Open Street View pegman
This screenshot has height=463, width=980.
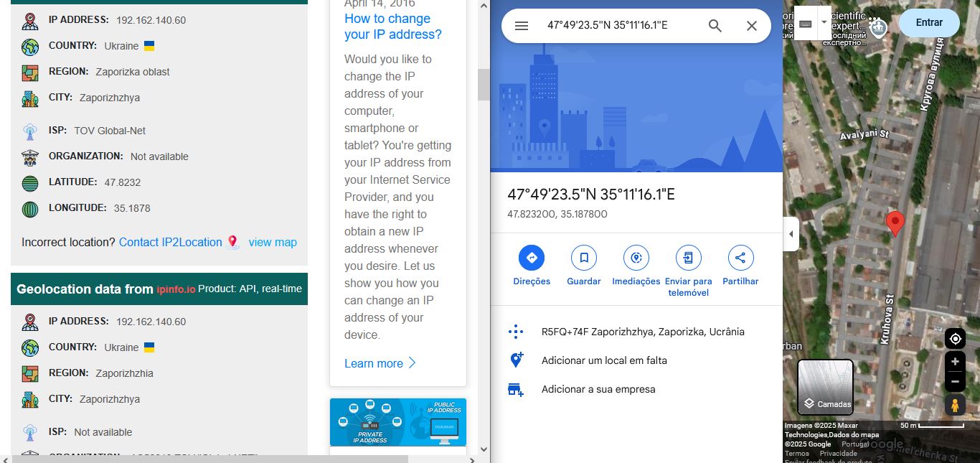point(955,405)
